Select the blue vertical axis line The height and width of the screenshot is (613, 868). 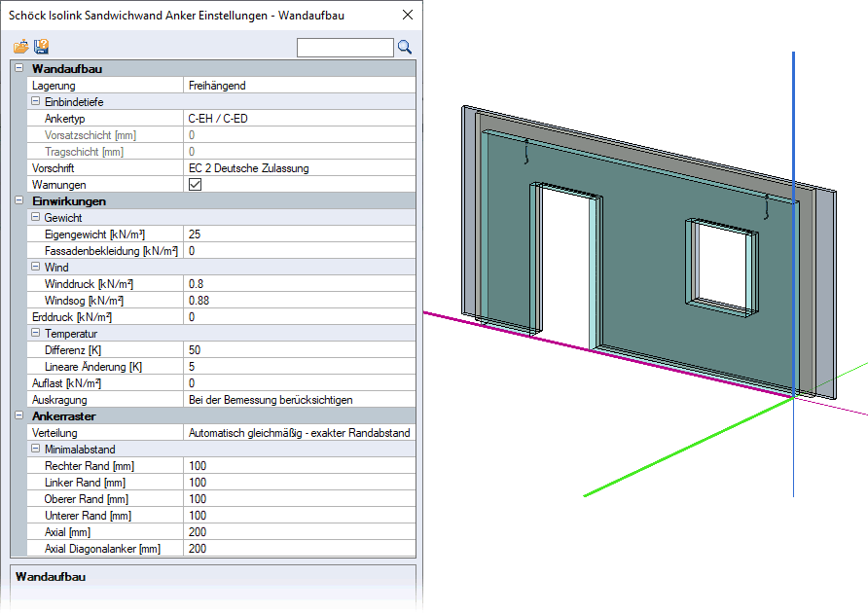click(x=793, y=222)
